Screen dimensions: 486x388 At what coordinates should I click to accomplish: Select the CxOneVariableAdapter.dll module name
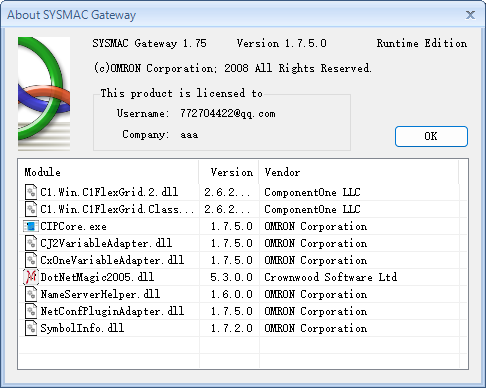click(112, 260)
